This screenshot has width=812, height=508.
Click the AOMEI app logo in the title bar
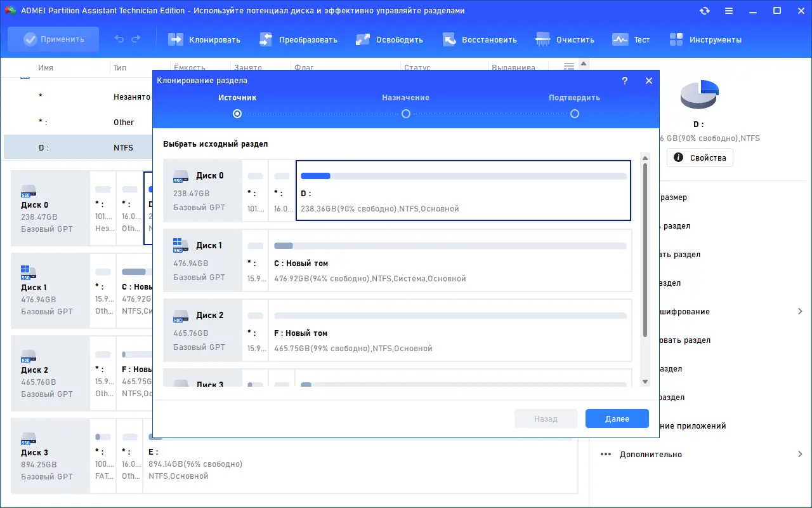tap(10, 11)
